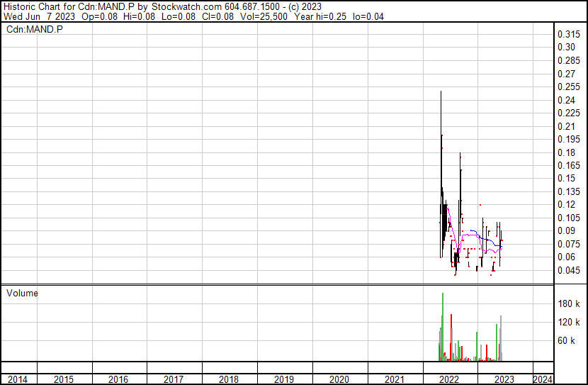Click the 0.135 price axis value
The width and height of the screenshot is (588, 385).
tap(568, 191)
